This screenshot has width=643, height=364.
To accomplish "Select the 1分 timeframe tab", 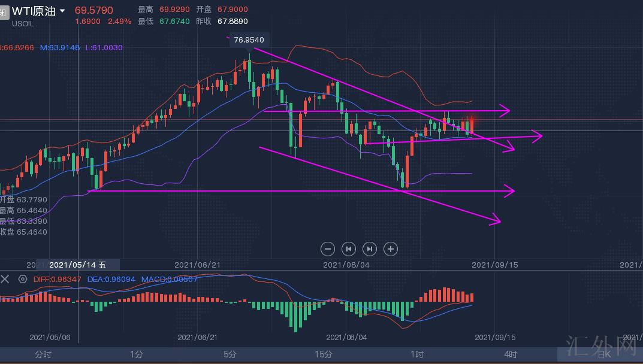I will (136, 354).
